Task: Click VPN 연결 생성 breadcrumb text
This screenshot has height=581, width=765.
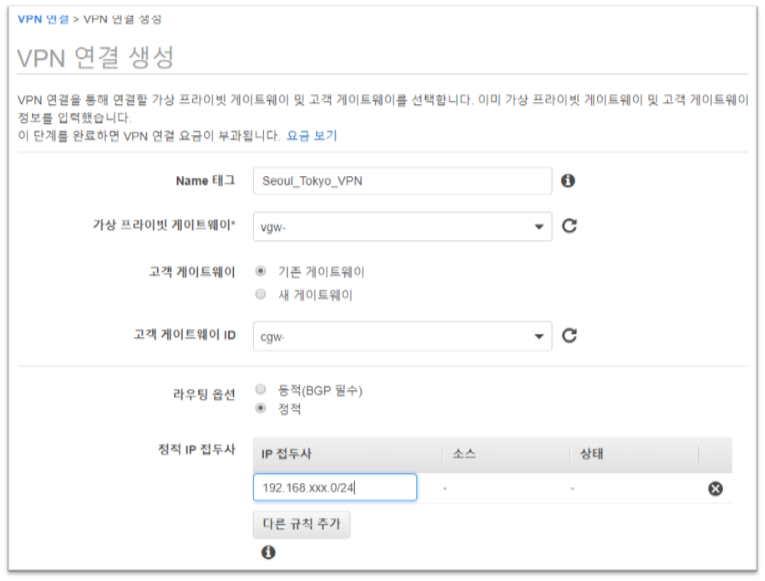Action: (124, 20)
